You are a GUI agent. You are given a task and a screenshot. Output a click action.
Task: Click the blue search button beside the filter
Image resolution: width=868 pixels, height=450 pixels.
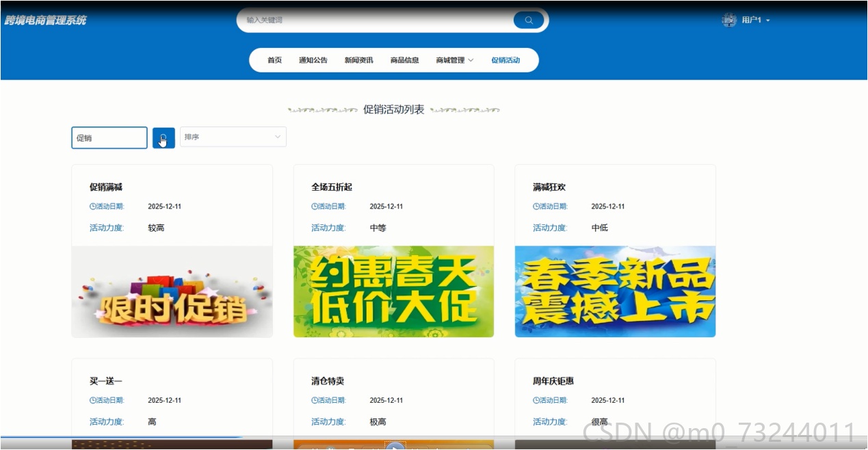coord(163,137)
